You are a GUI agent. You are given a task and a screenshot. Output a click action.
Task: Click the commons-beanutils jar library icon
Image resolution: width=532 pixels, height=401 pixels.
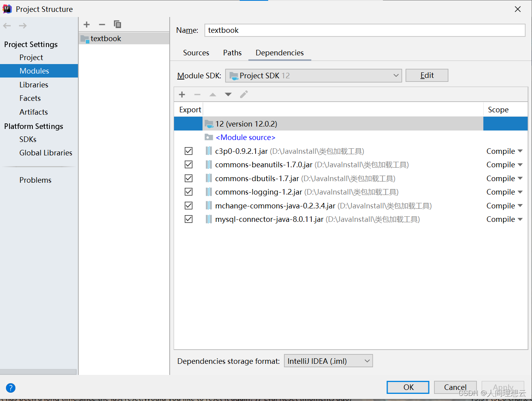pos(209,165)
